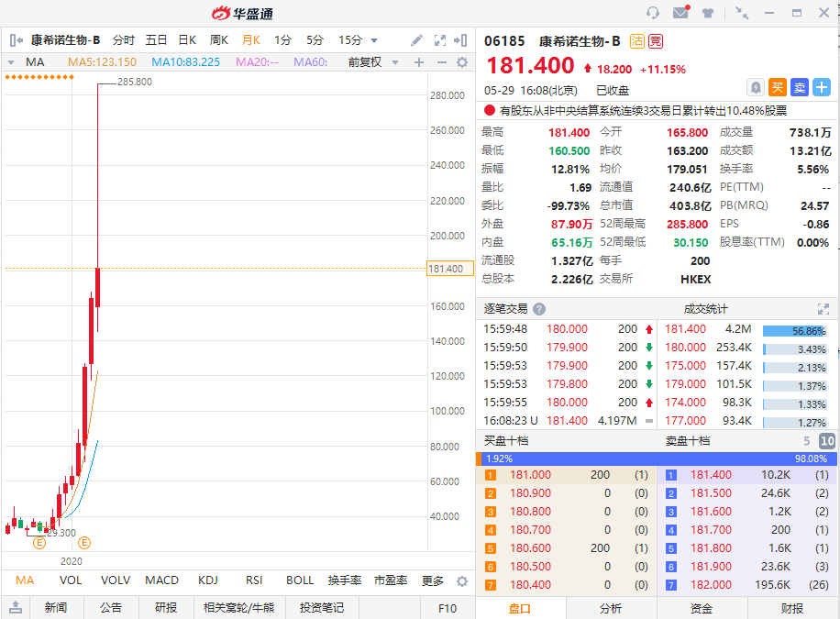Image resolution: width=840 pixels, height=619 pixels.
Task: Click the blue Sell (卖) button icon
Action: click(800, 87)
